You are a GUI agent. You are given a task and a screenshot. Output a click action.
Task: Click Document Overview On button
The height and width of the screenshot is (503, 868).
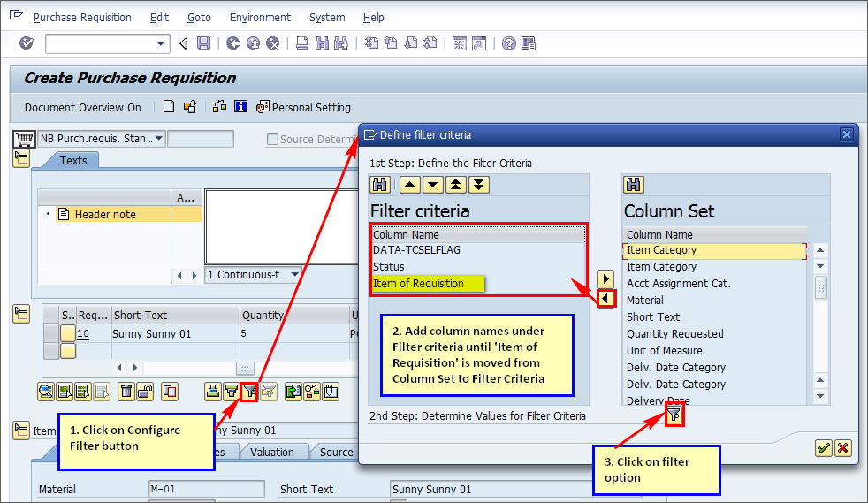click(x=82, y=108)
